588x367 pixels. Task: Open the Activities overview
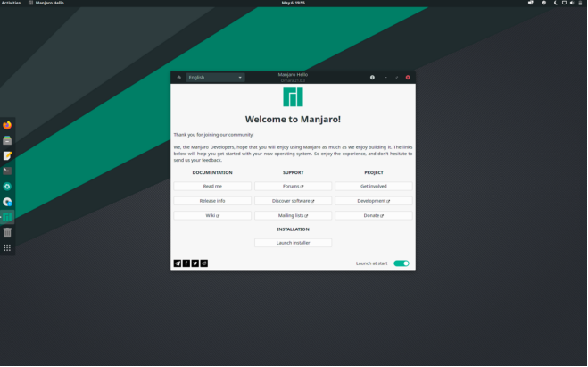[11, 3]
